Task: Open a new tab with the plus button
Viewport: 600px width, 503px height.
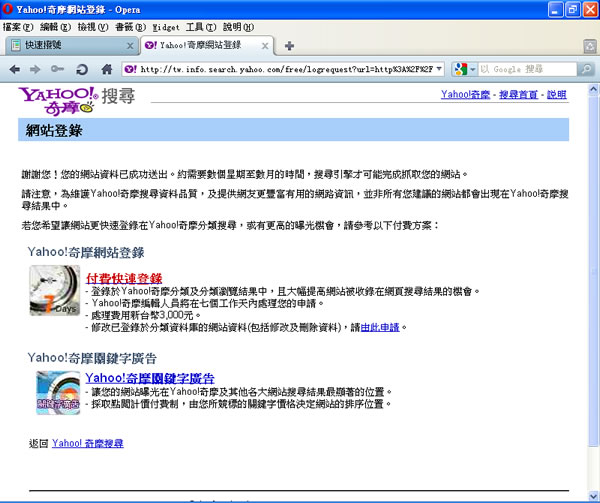Action: click(289, 46)
